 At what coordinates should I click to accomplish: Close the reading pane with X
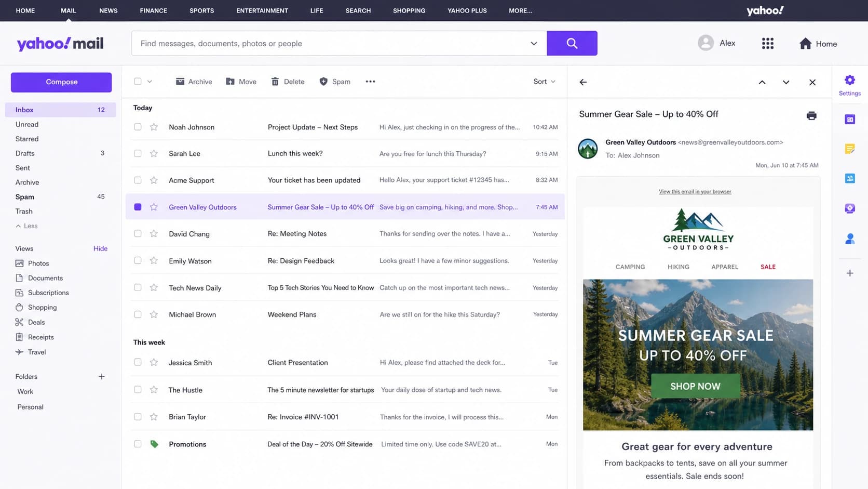812,82
